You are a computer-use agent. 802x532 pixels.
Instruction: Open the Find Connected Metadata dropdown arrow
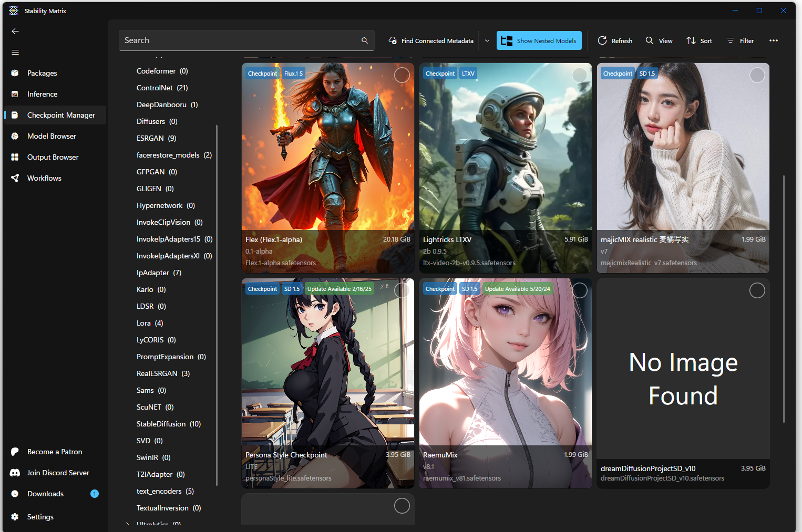pos(487,40)
